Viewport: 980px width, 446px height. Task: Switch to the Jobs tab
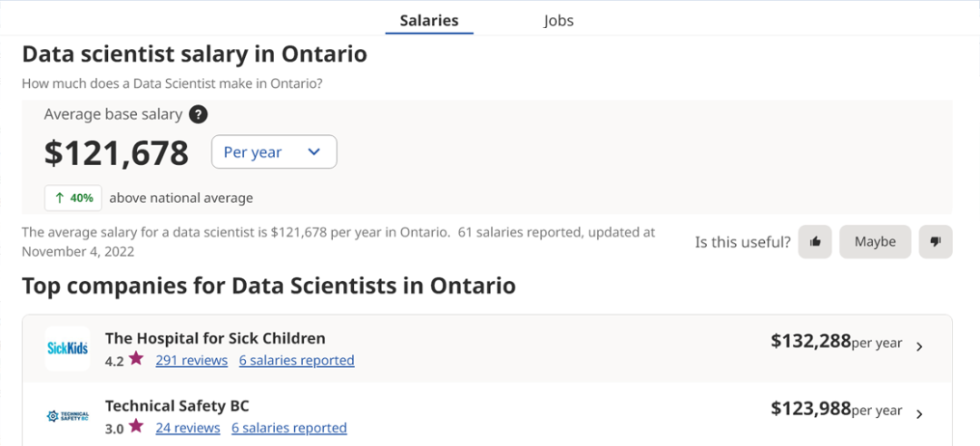(x=559, y=20)
